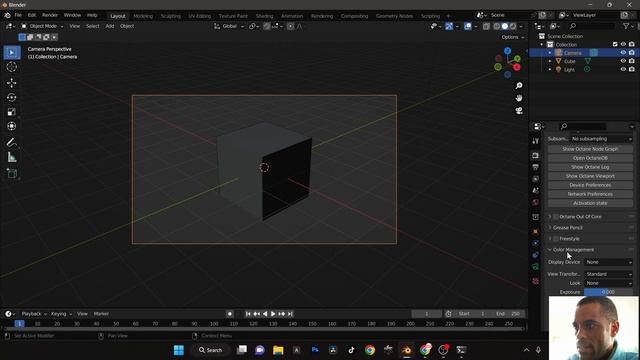Click the Blender logo menu icon
The image size is (640, 360).
click(7, 15)
